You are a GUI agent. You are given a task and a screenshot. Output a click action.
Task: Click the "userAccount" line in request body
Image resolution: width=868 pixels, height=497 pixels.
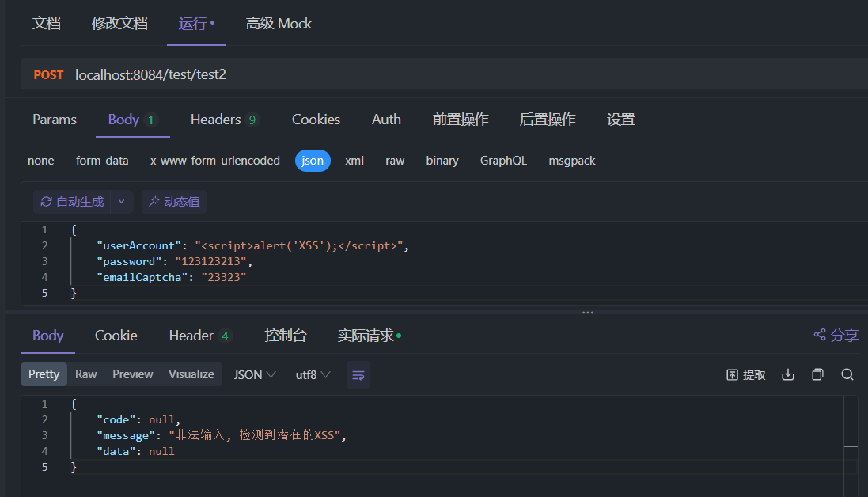pyautogui.click(x=252, y=245)
